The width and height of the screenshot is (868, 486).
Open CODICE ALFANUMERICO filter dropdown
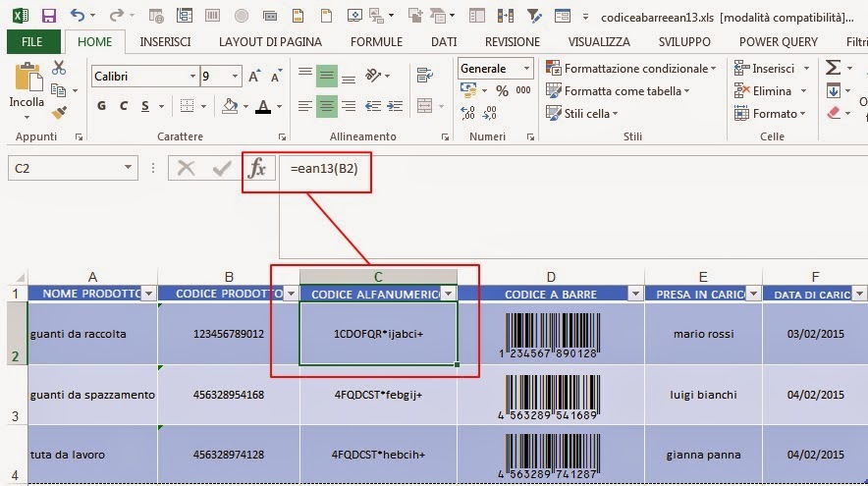[449, 294]
